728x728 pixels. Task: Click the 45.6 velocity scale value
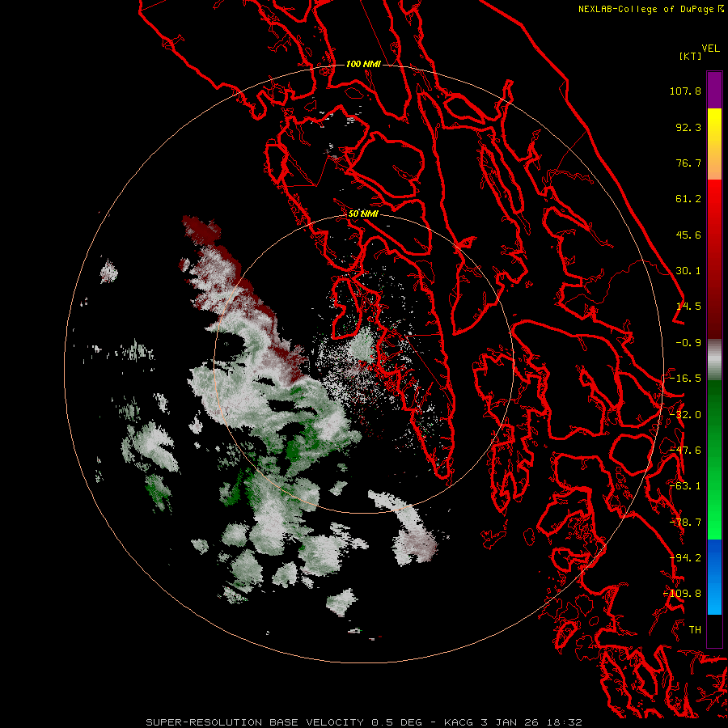point(688,235)
